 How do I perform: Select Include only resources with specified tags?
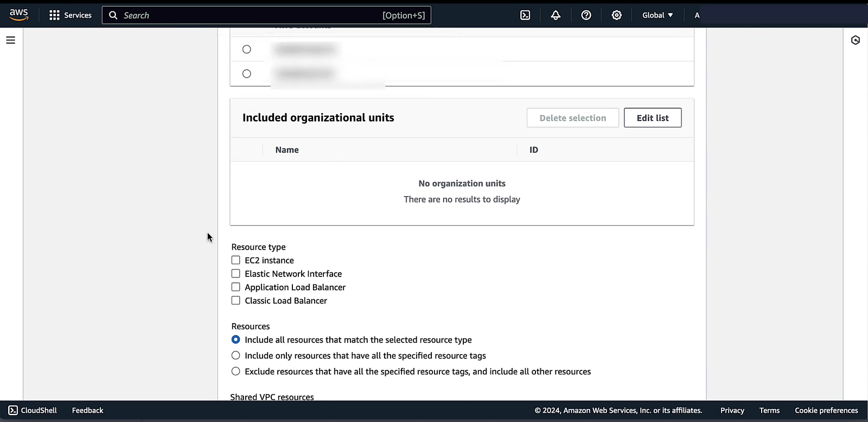point(235,355)
